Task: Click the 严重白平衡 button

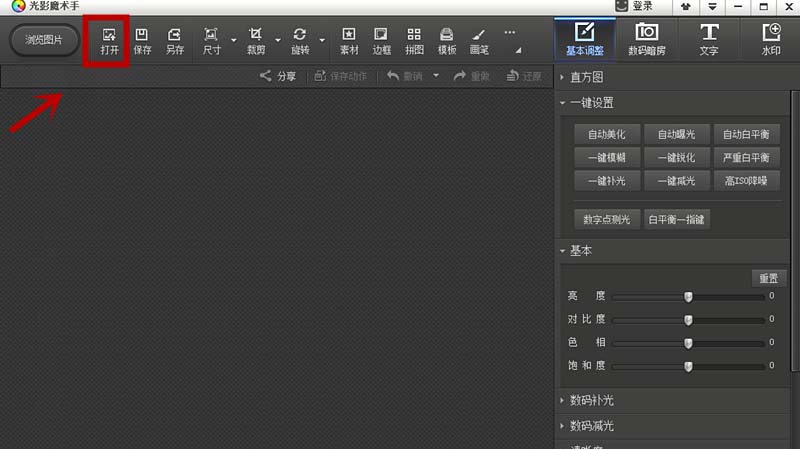Action: point(746,158)
